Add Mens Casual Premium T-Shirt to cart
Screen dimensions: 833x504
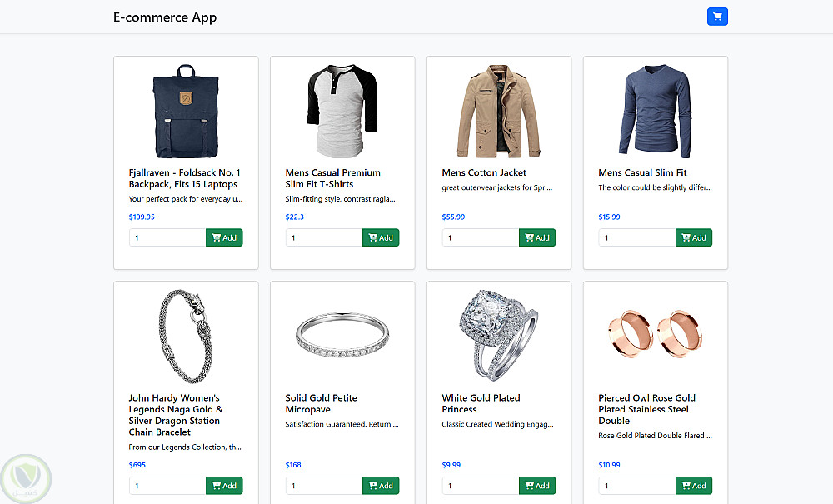coord(381,237)
